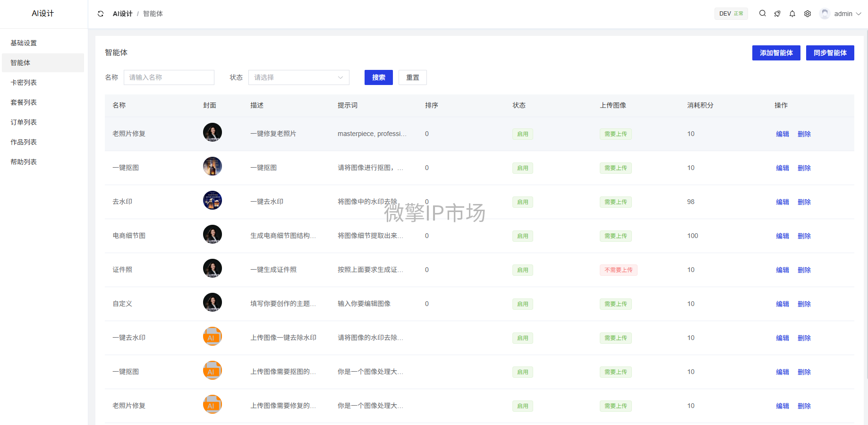Click the rocket icon in the header
Image resolution: width=868 pixels, height=425 pixels.
[777, 14]
